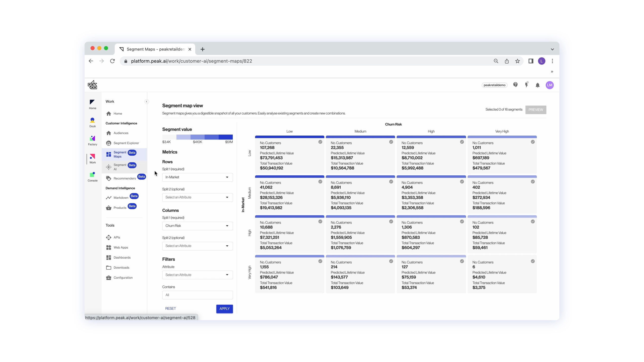Click the darkest segment value swatch
This screenshot has height=362, width=644.
(225, 137)
